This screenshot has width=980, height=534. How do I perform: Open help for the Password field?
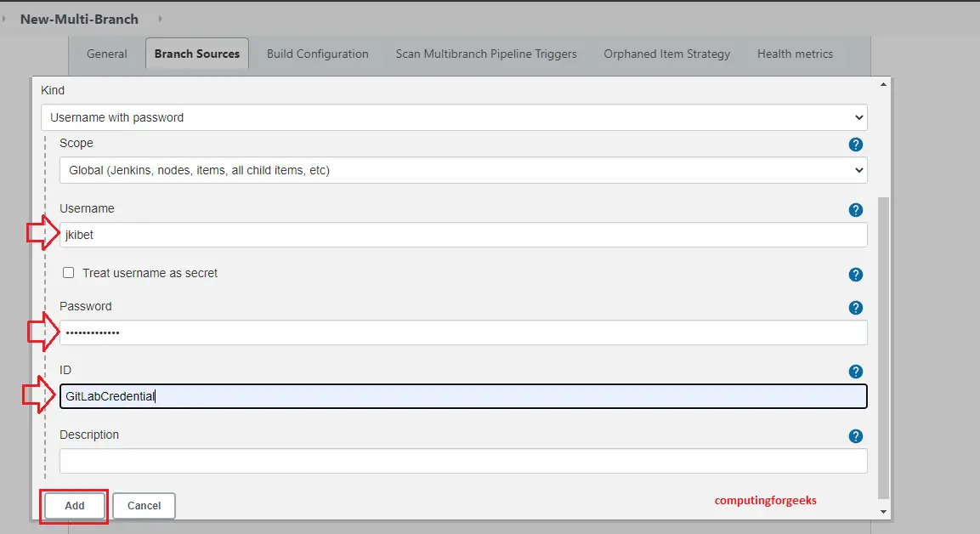(856, 308)
